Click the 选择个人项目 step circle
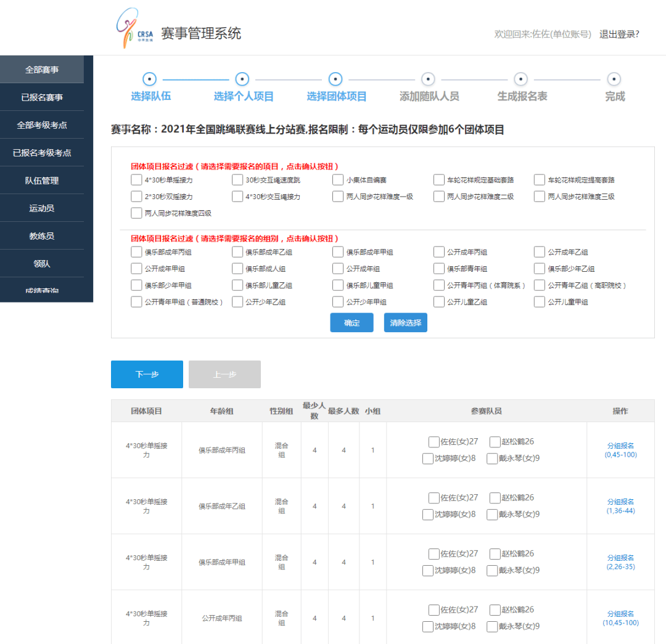The width and height of the screenshot is (666, 644). [242, 79]
